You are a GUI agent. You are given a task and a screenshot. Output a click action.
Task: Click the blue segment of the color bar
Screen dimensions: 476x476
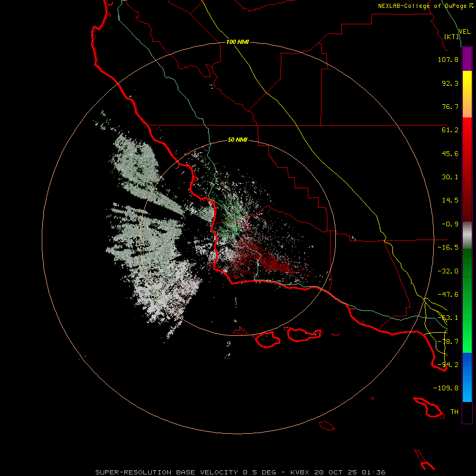click(x=467, y=377)
